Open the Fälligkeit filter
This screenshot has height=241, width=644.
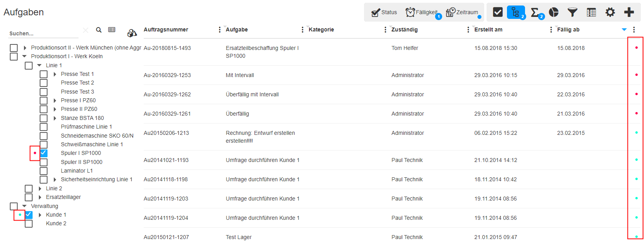[423, 12]
